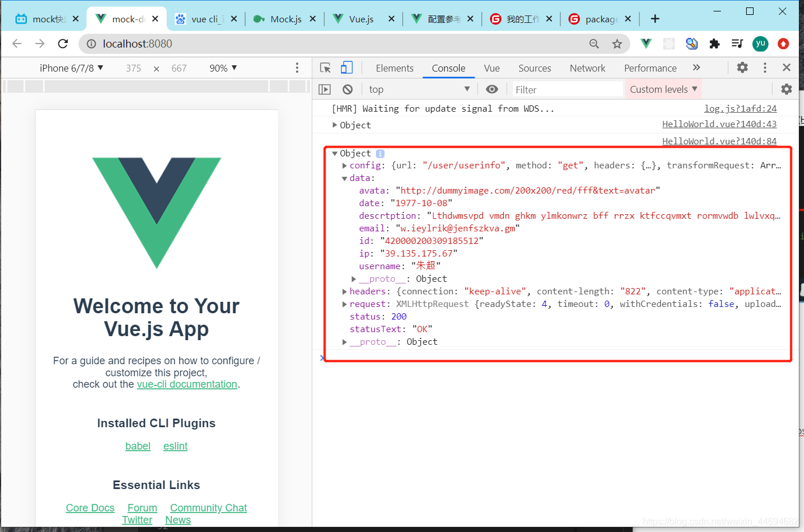Open the top context dropdown
The width and height of the screenshot is (804, 532).
tap(419, 89)
